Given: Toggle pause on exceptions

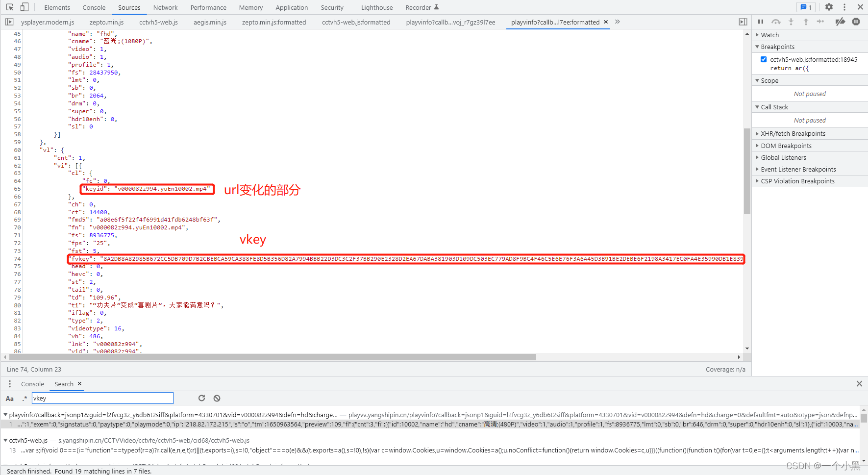Looking at the screenshot, I should [856, 22].
